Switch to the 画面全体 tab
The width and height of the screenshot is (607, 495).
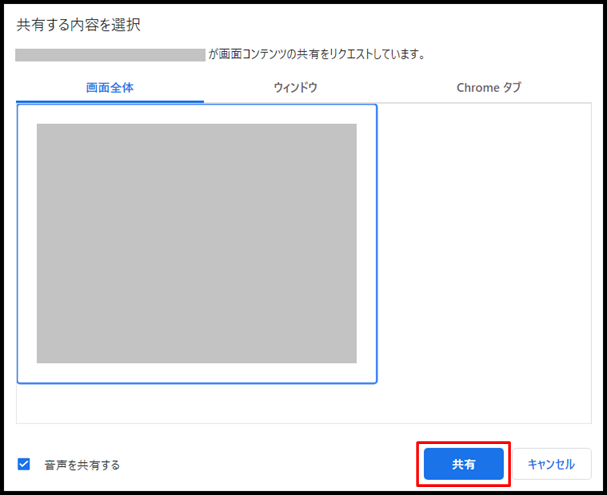click(x=110, y=88)
